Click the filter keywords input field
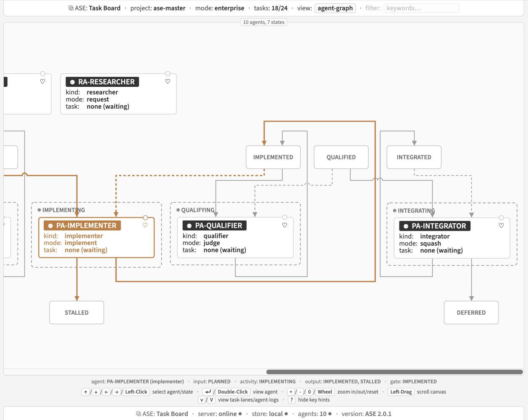This screenshot has width=528, height=420. click(421, 8)
